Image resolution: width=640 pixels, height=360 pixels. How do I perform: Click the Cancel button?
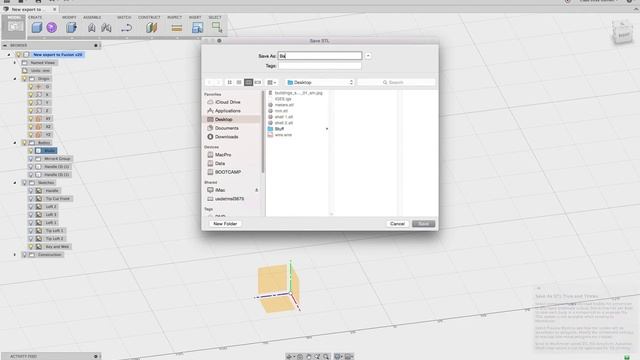[x=397, y=224]
